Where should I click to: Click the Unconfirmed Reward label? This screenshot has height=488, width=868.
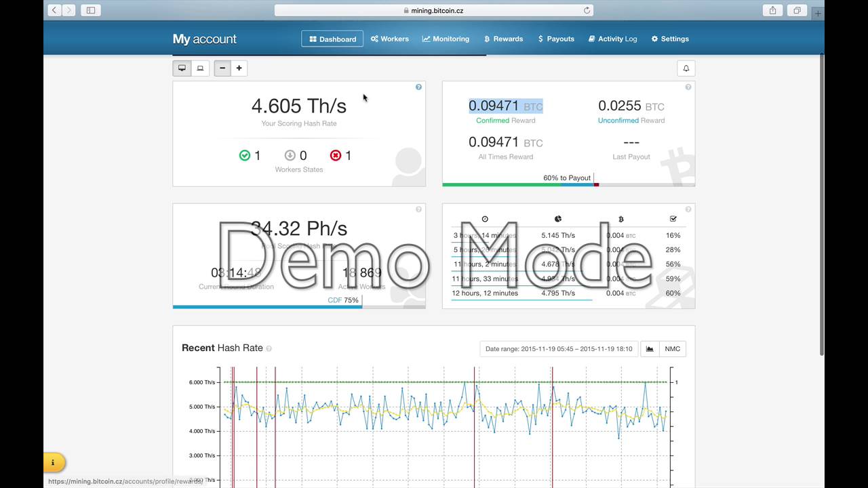(x=631, y=121)
